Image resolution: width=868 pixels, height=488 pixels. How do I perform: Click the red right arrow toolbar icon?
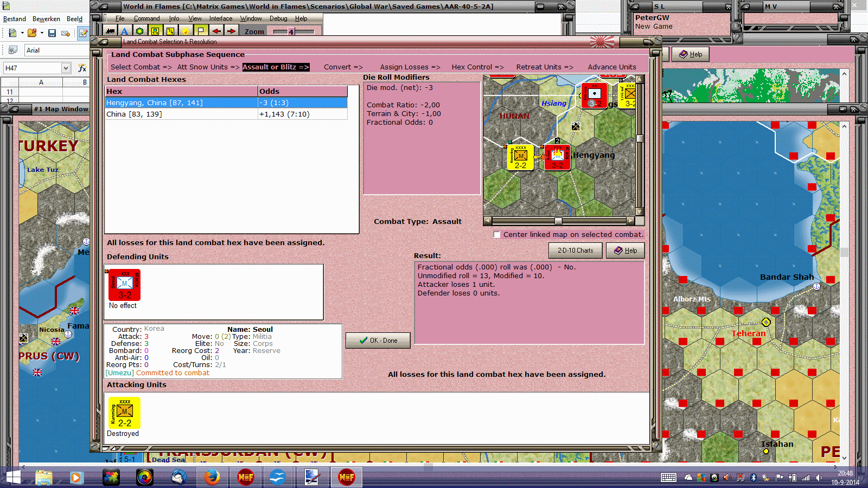(x=231, y=31)
